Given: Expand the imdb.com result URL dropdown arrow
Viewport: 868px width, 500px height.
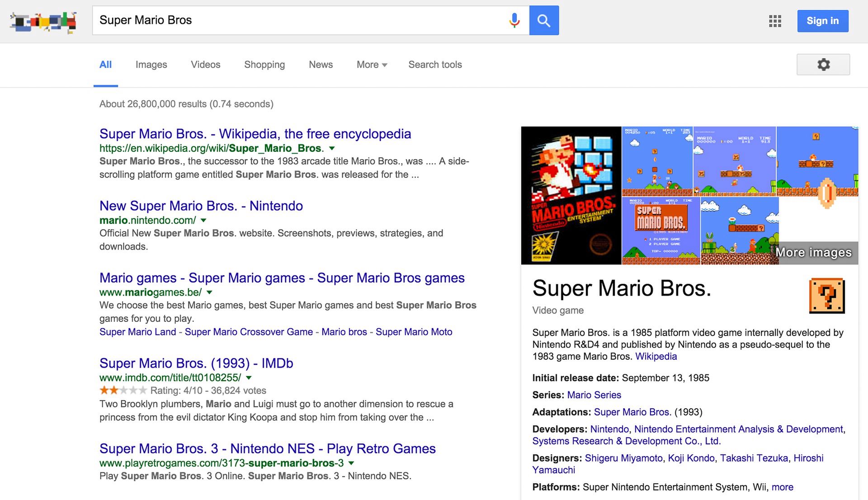Looking at the screenshot, I should point(249,377).
